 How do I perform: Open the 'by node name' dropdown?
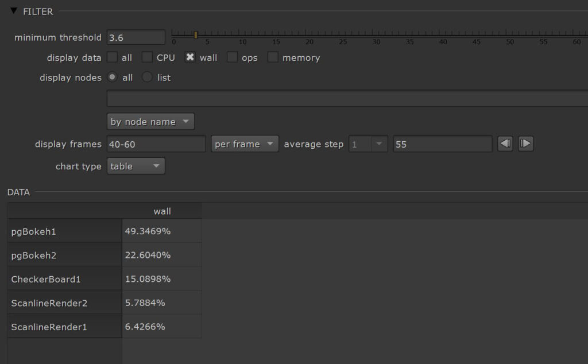(x=150, y=122)
